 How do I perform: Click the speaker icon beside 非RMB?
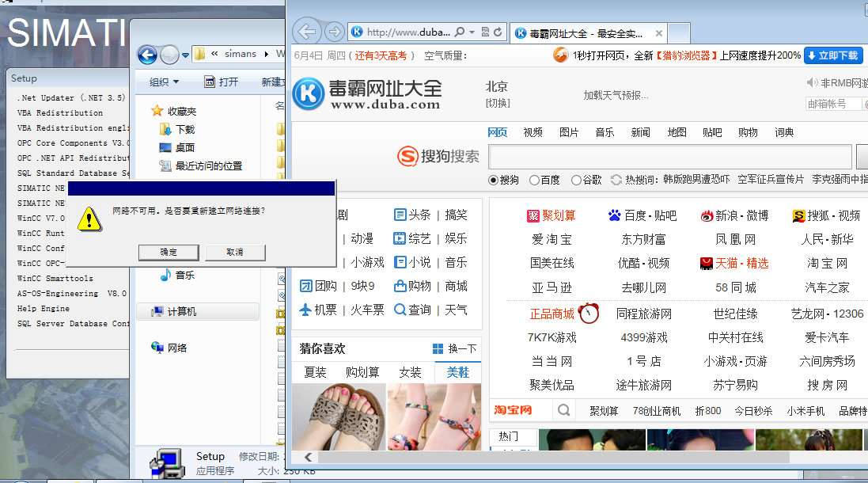click(x=812, y=83)
